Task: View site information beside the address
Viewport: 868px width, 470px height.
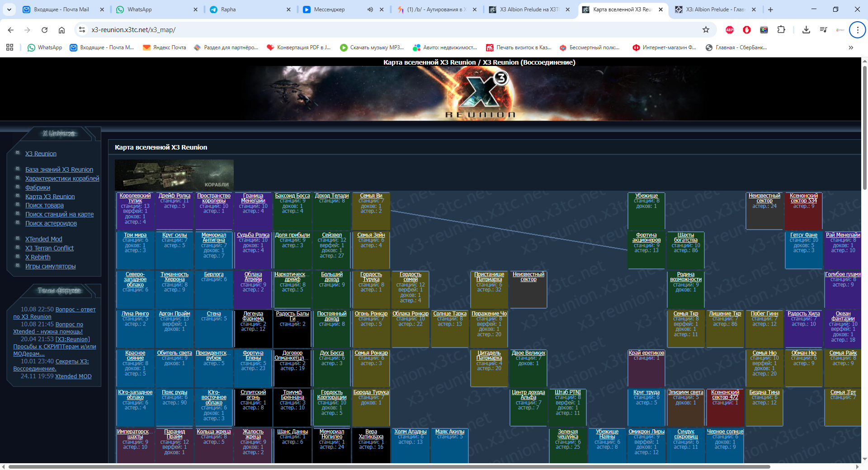Action: (82, 30)
